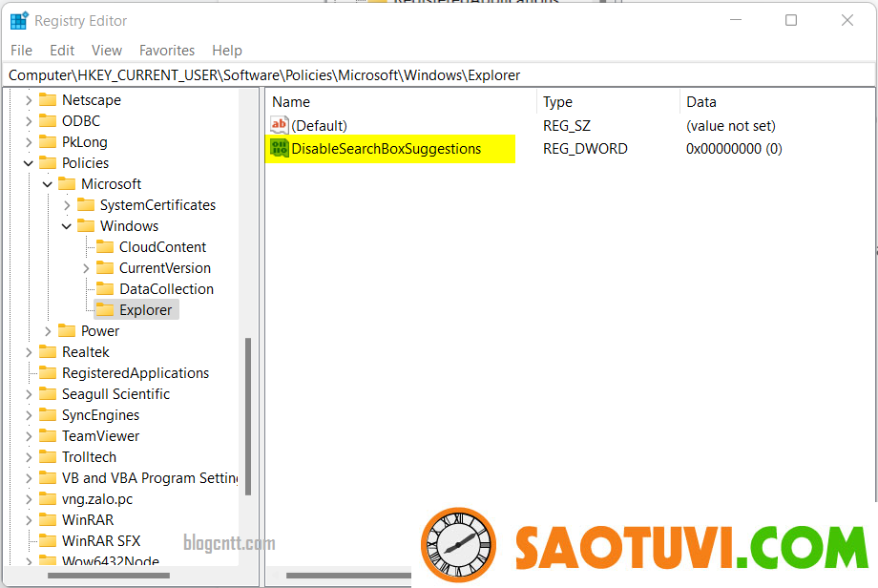Open the Edit menu

(62, 51)
